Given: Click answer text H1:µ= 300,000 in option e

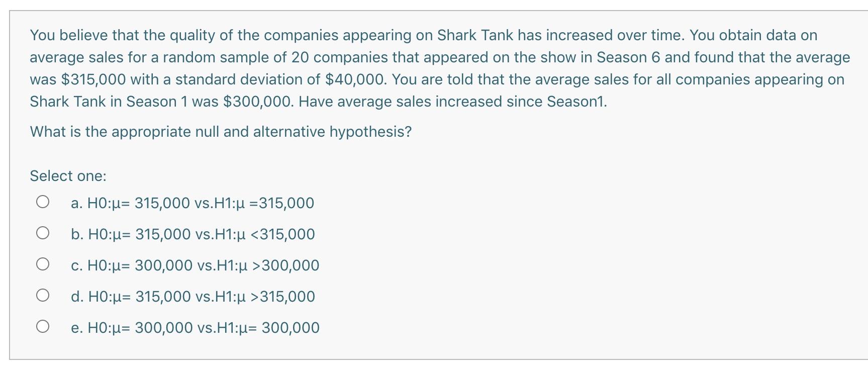Looking at the screenshot, I should tap(267, 328).
